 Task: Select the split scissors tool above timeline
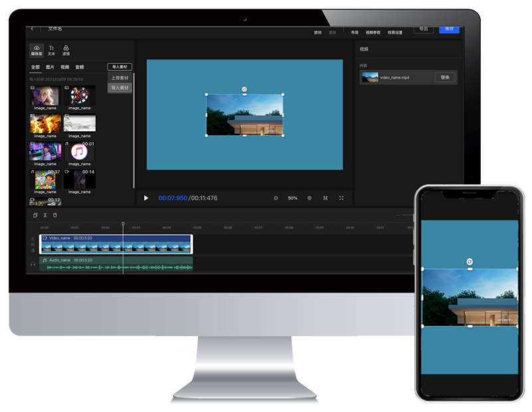pyautogui.click(x=45, y=215)
